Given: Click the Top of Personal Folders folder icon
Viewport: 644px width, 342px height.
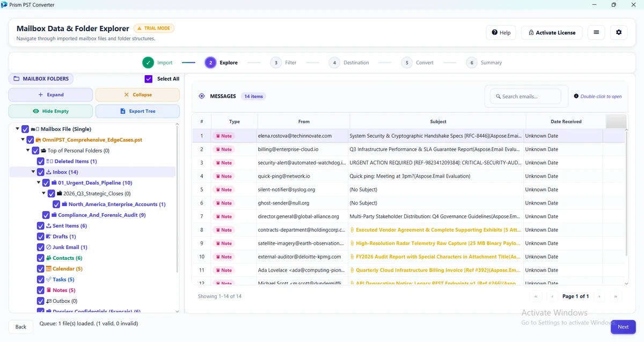Looking at the screenshot, I should pyautogui.click(x=43, y=150).
